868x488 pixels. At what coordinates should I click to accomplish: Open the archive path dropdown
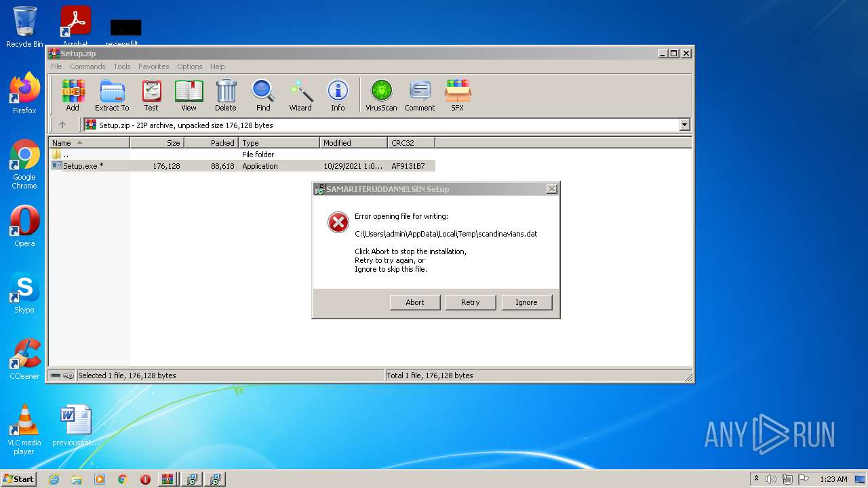click(x=684, y=125)
